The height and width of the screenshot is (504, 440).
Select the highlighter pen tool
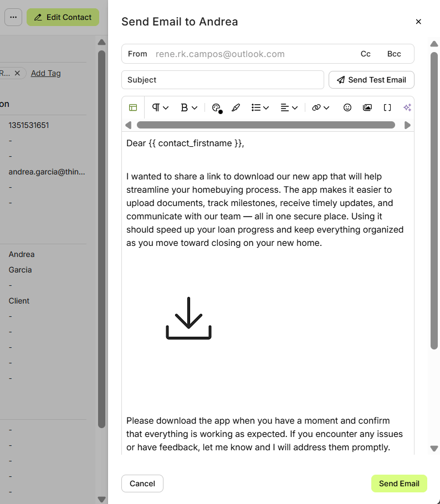click(236, 108)
